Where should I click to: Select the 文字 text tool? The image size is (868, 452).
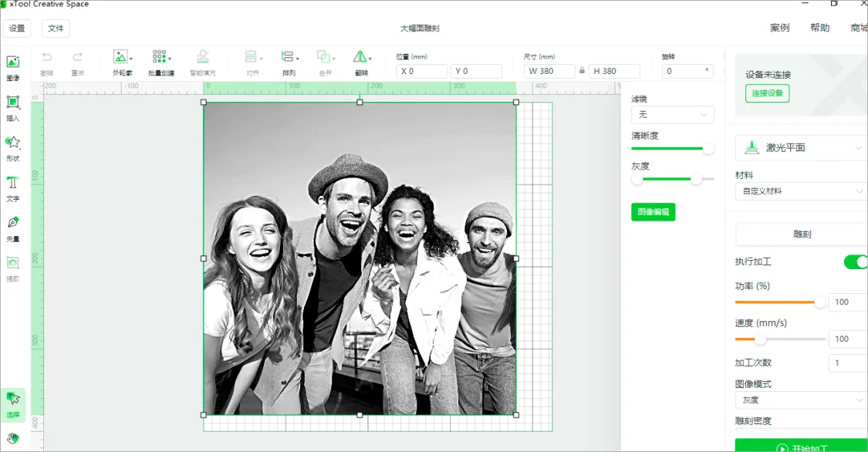(x=13, y=189)
